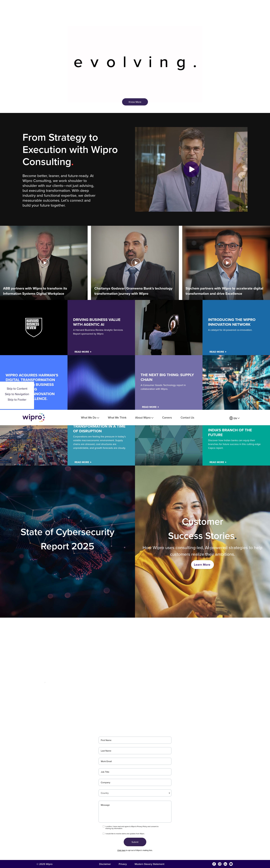Open the What We Think menu item
The image size is (270, 868).
point(117,418)
